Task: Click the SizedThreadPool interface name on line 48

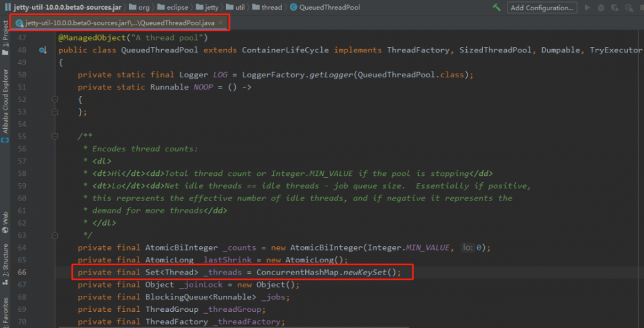Action: click(x=495, y=50)
